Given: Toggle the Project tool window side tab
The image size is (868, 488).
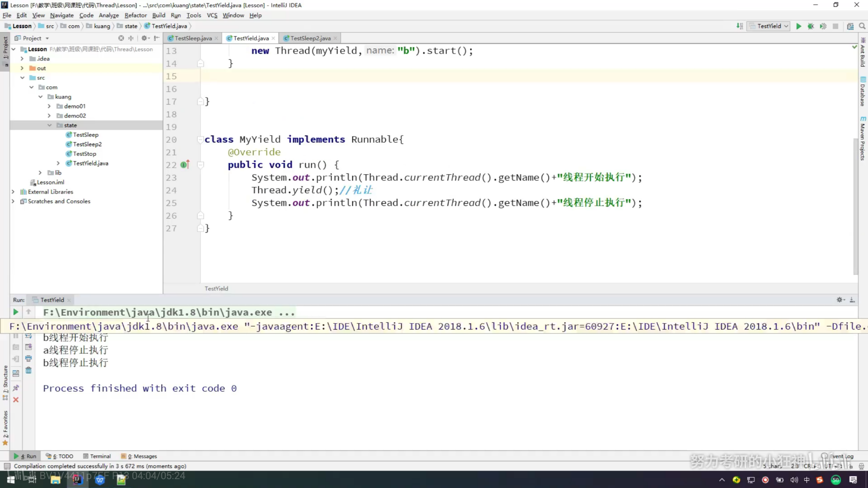Looking at the screenshot, I should point(5,53).
